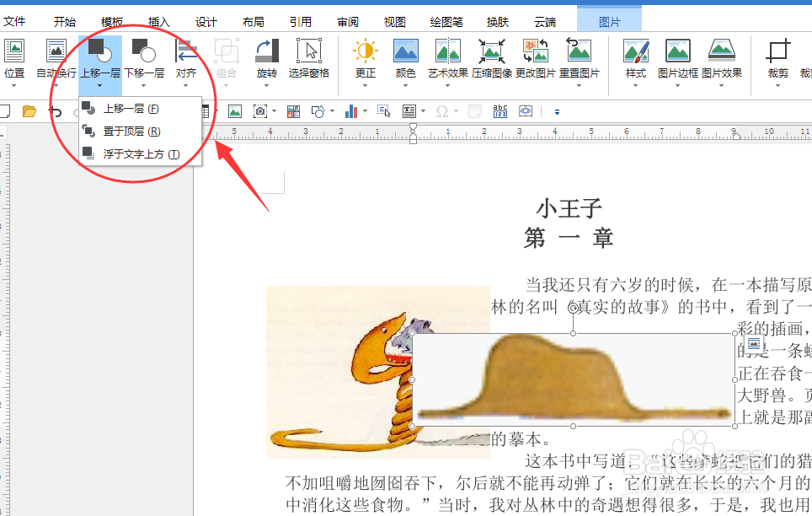Click the 旋转 (Rotate) icon
Viewport: 812px width, 516px height.
267,51
